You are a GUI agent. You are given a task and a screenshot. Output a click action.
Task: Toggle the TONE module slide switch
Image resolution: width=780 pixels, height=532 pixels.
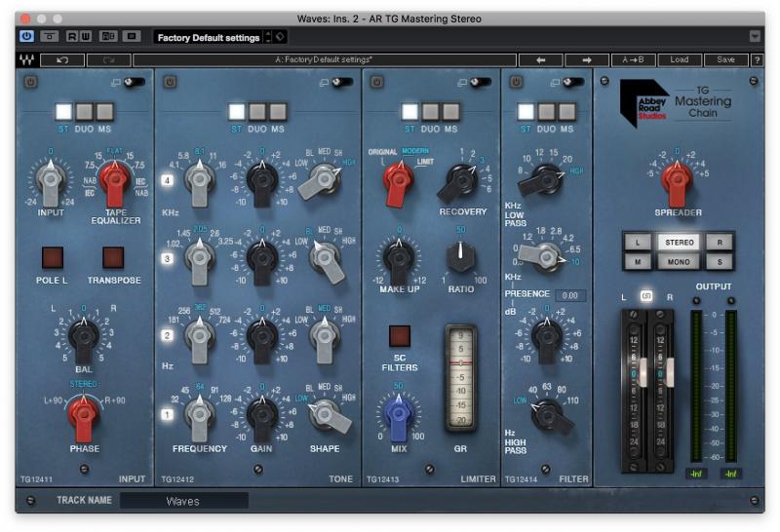(x=343, y=82)
